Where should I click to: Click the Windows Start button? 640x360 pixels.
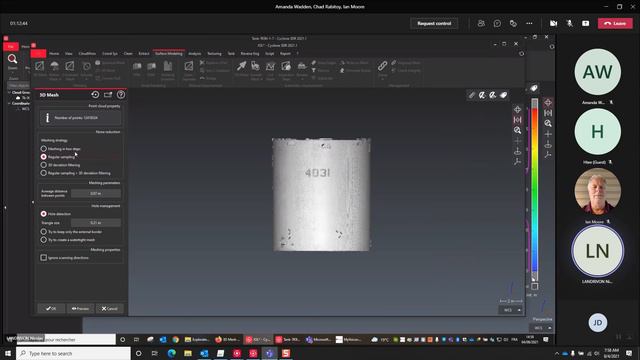tap(8, 353)
